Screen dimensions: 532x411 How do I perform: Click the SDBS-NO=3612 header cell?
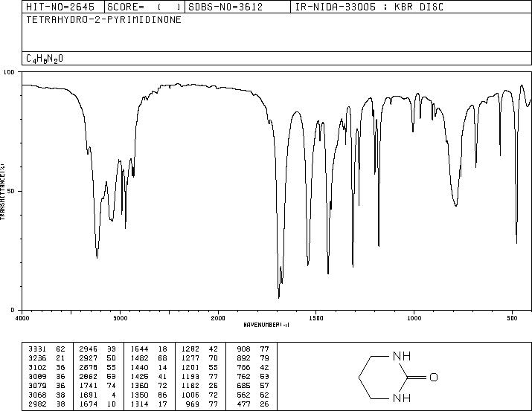[x=225, y=7]
